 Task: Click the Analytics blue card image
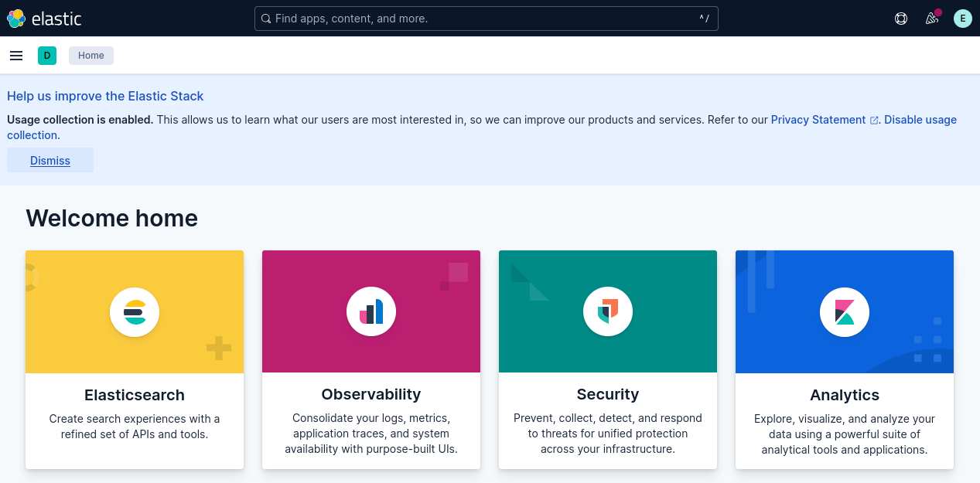tap(845, 312)
